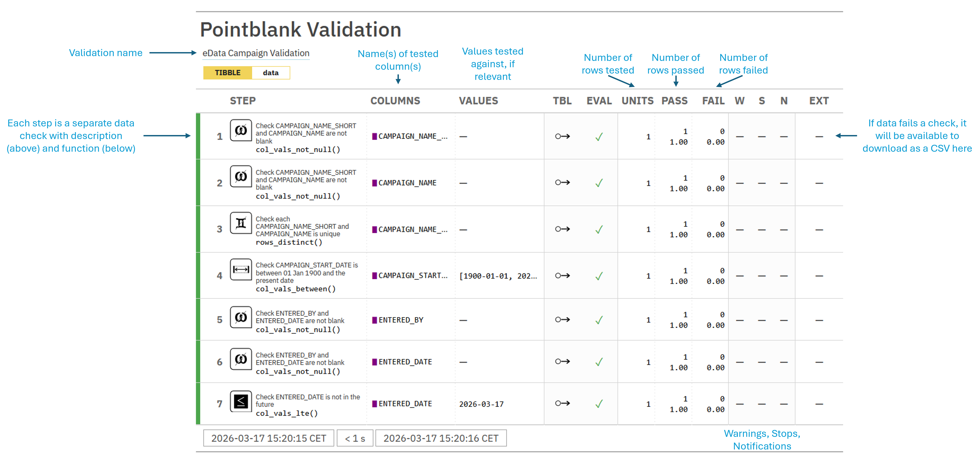Click the COLUMNS header
The height and width of the screenshot is (474, 980).
pyautogui.click(x=395, y=101)
